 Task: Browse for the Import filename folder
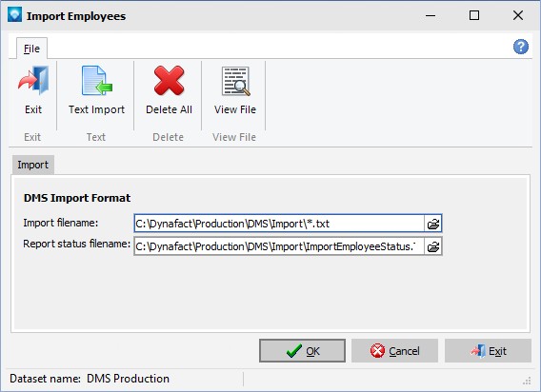[x=433, y=224]
